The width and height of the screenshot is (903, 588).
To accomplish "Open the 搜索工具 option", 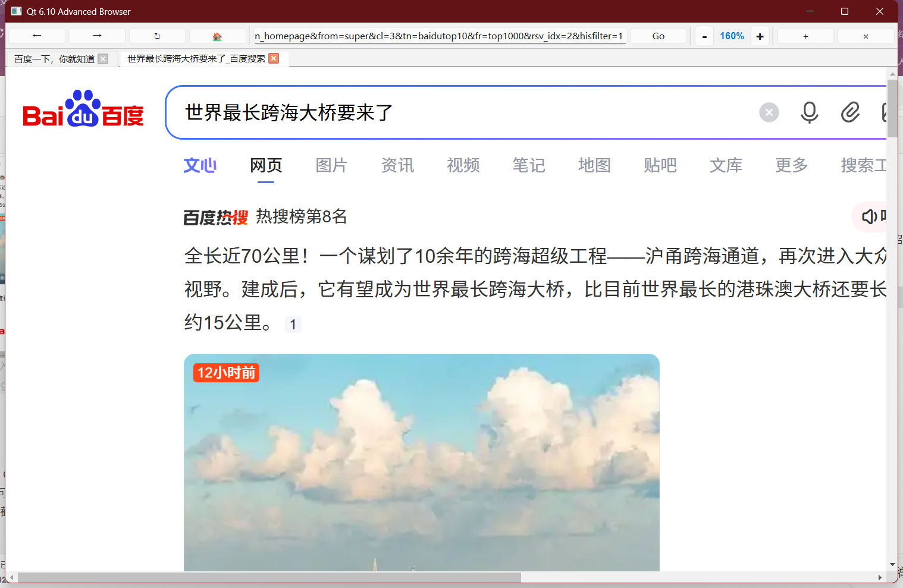I will [x=863, y=165].
